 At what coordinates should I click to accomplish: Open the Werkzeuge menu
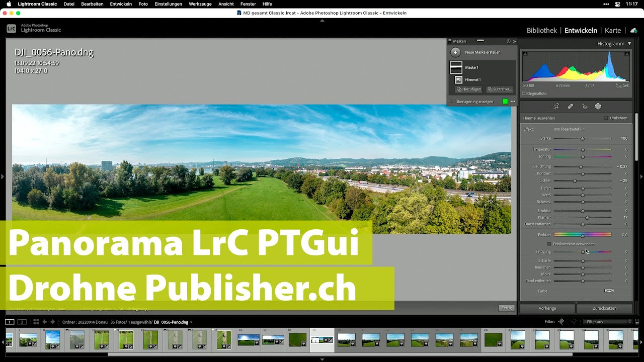click(x=200, y=4)
